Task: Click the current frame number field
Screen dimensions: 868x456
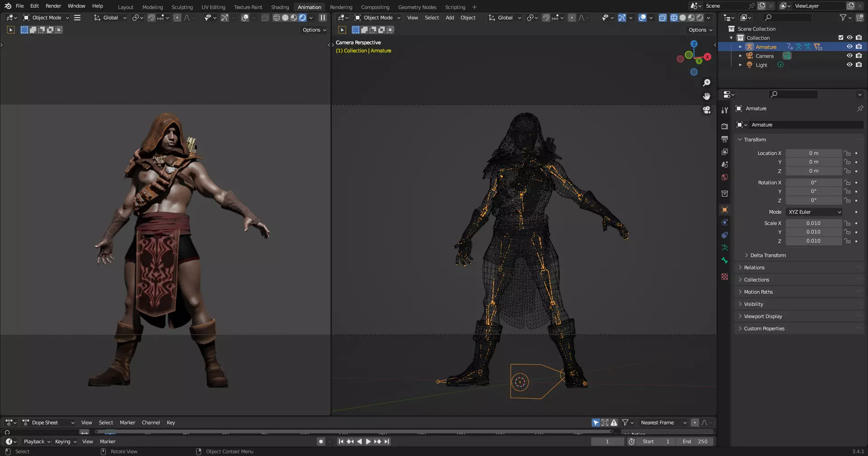Action: click(x=607, y=442)
